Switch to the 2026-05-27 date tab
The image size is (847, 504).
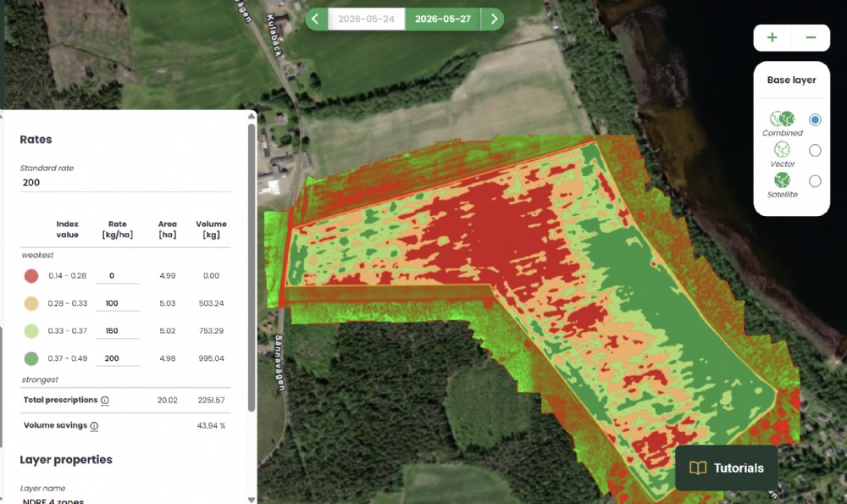[x=443, y=19]
